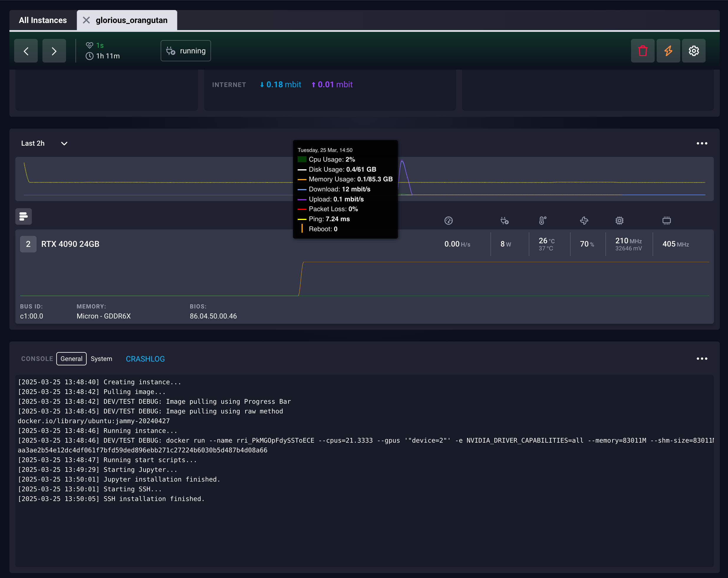Select the glorious_orangutan instance tab
This screenshot has width=728, height=578.
click(x=131, y=20)
